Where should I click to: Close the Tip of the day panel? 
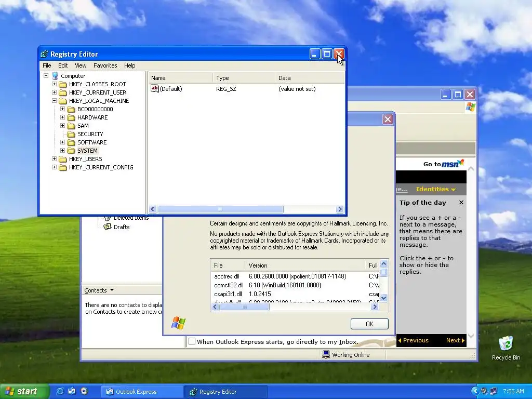point(461,202)
